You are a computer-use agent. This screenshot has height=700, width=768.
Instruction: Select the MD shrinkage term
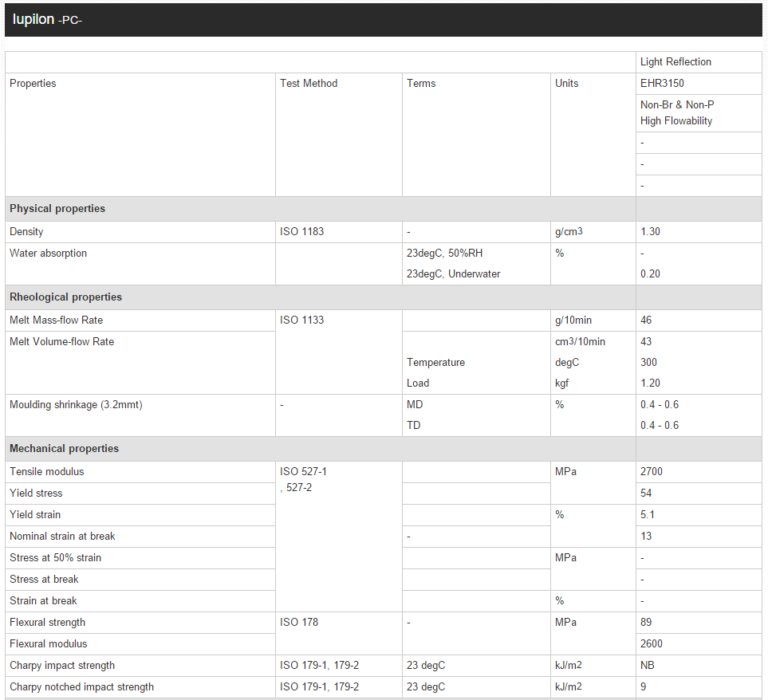415,405
